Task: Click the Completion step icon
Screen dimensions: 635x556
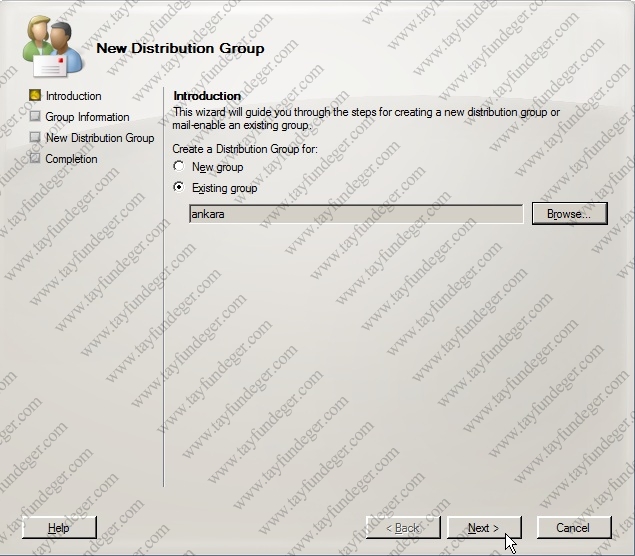Action: coord(35,158)
